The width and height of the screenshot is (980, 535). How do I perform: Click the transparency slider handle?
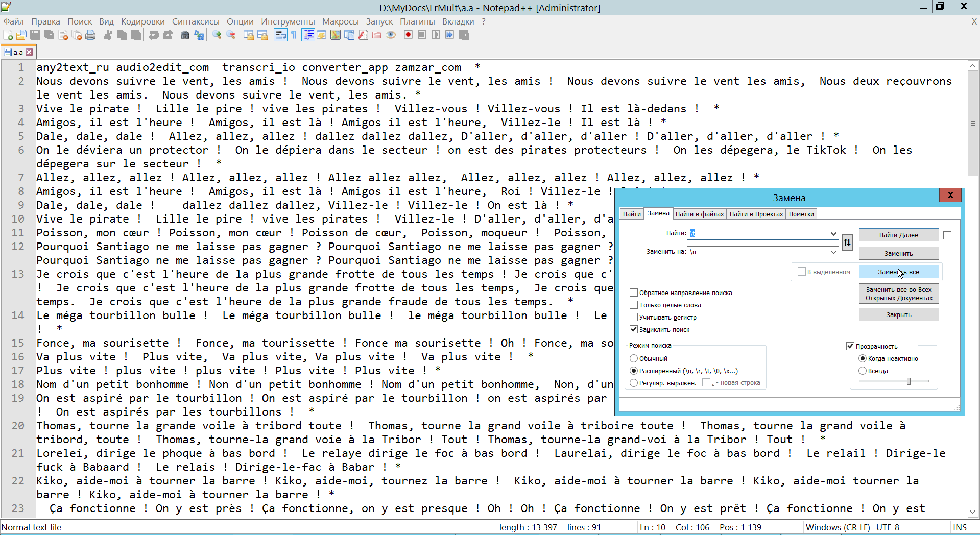click(x=909, y=381)
